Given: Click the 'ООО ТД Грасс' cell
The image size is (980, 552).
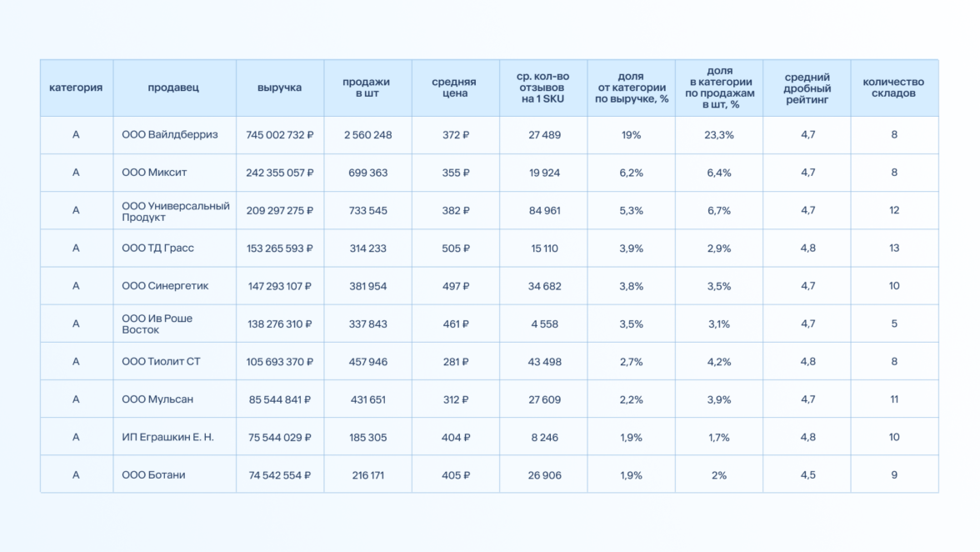Looking at the screenshot, I should [158, 248].
